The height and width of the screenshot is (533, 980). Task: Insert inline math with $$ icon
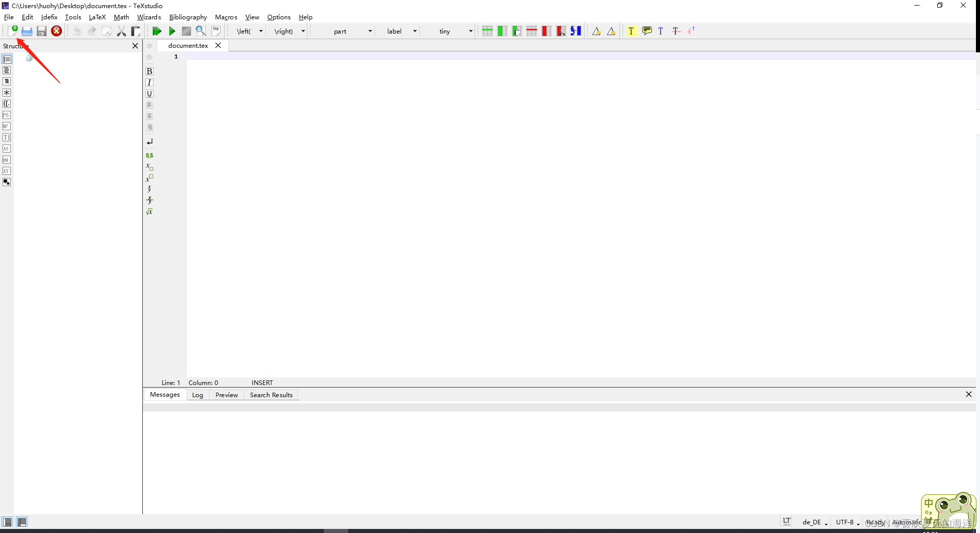pyautogui.click(x=149, y=155)
